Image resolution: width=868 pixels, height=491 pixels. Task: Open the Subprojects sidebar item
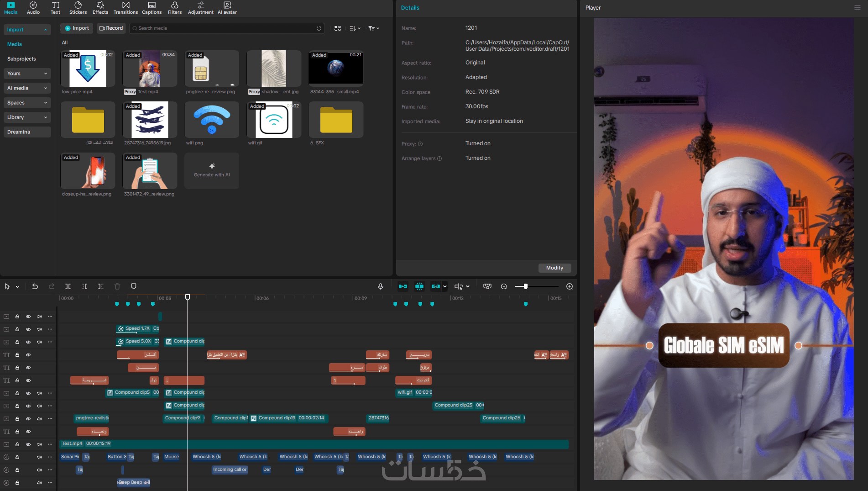(x=21, y=59)
